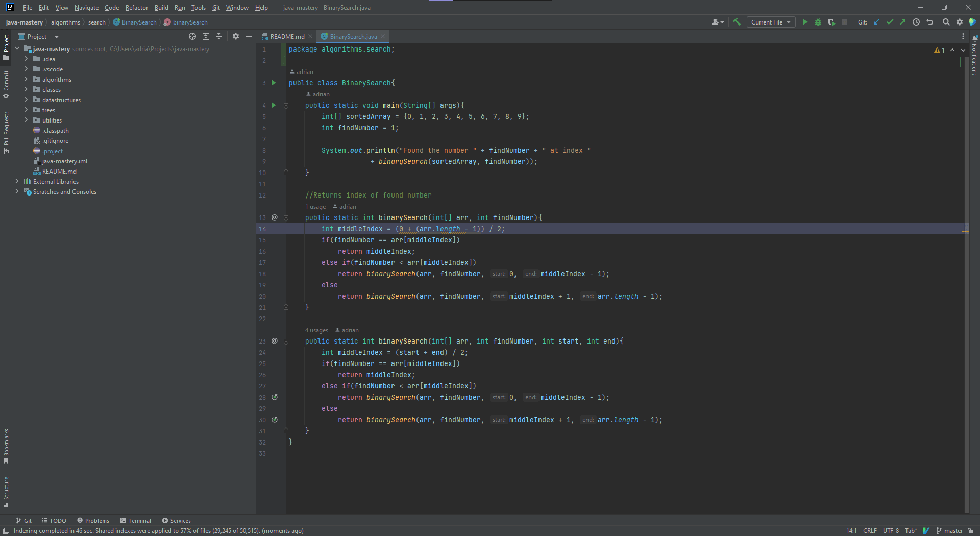This screenshot has height=536, width=980.
Task: Click the run gutter icon beside BinarySearch class
Action: [x=274, y=83]
